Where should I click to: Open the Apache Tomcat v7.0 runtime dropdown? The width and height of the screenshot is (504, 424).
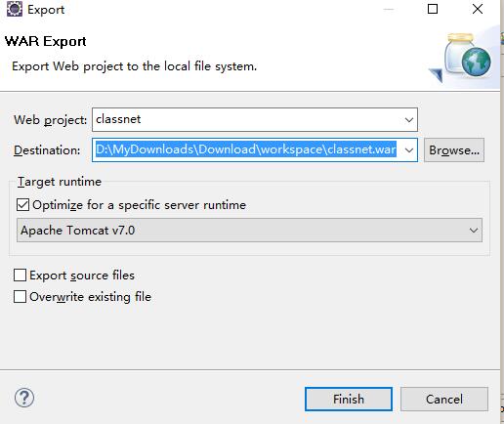249,231
